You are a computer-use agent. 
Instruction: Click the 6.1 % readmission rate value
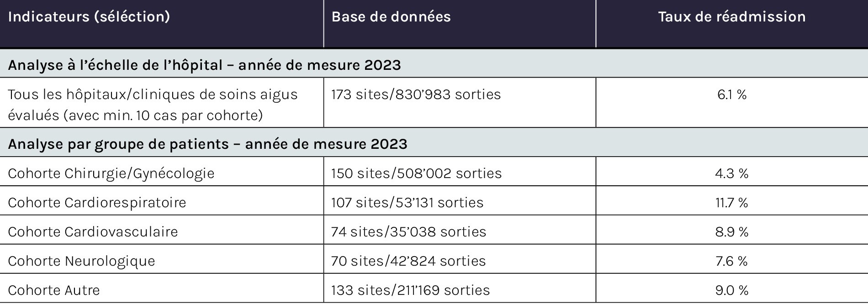point(732,94)
